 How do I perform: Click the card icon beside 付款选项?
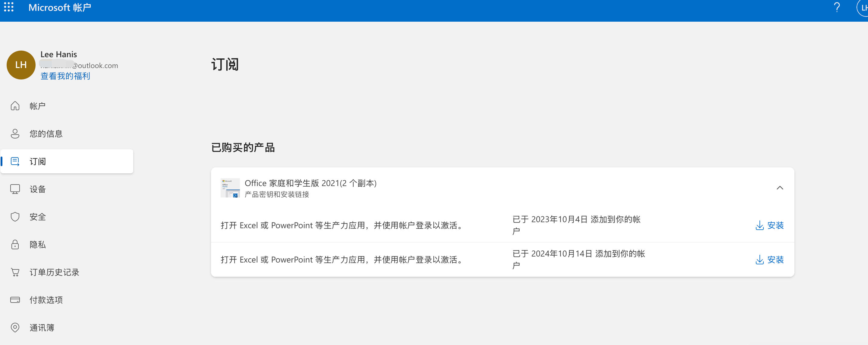pyautogui.click(x=15, y=300)
